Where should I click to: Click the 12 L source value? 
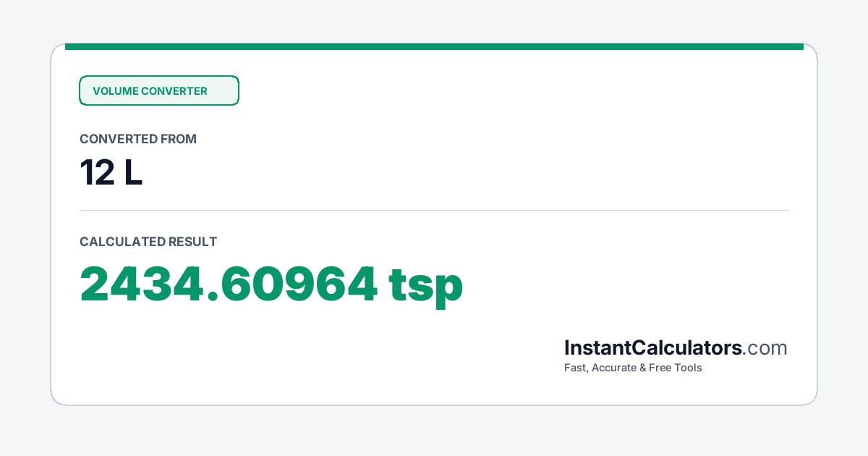[111, 174]
